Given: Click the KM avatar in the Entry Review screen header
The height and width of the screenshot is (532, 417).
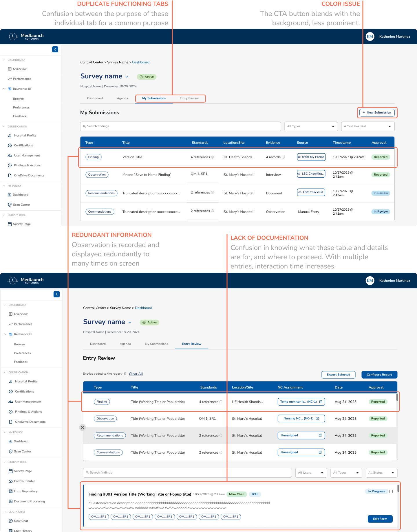Looking at the screenshot, I should [x=370, y=281].
